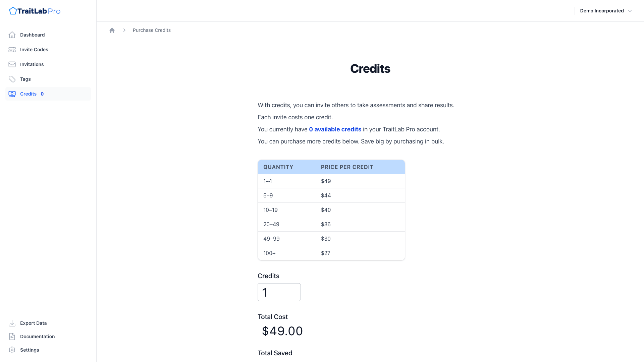Expand the Demo Incorporated account dropdown
Screen dimensions: 644x362
[602, 11]
